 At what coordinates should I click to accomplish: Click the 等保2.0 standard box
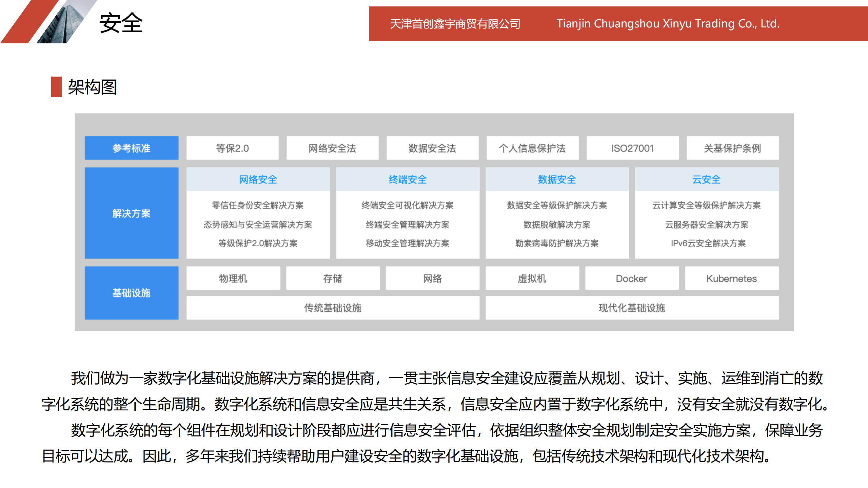[x=233, y=148]
